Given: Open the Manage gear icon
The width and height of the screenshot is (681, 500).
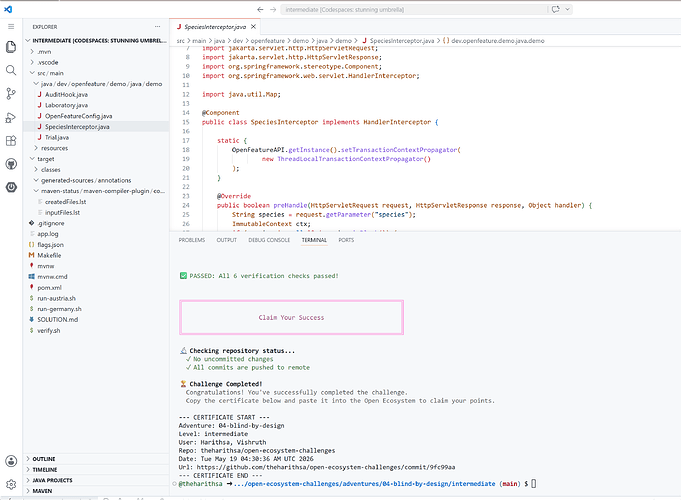Looking at the screenshot, I should coord(11,484).
